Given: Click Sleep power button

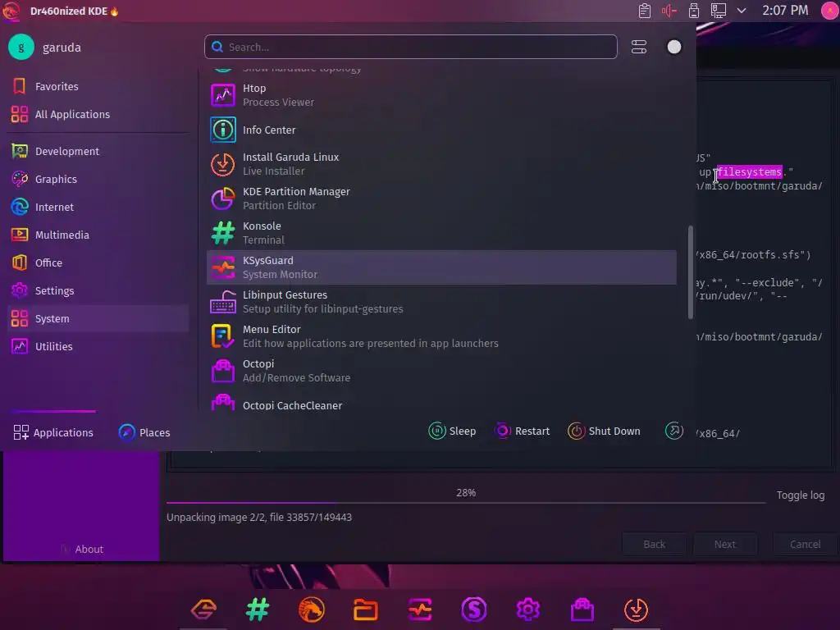Looking at the screenshot, I should pos(452,431).
